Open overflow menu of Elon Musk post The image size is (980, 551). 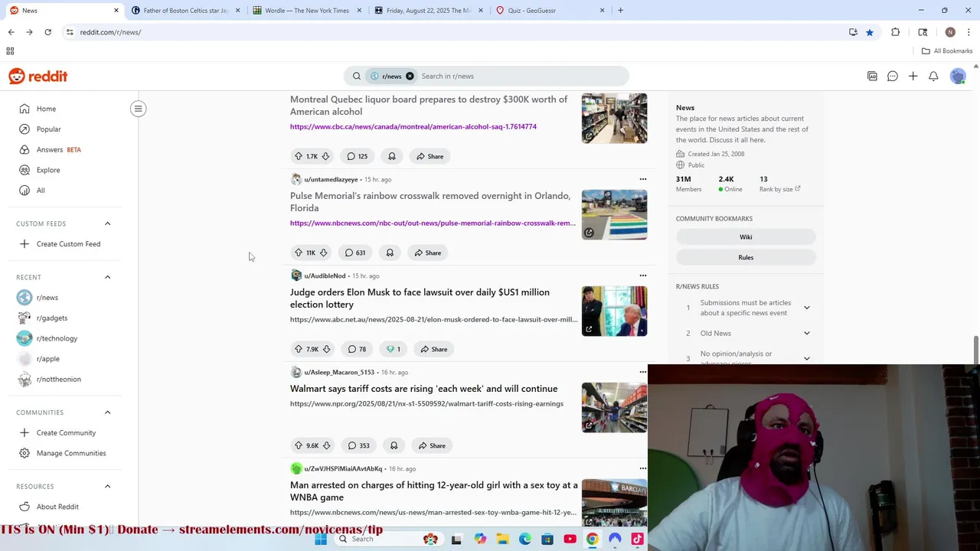[643, 275]
